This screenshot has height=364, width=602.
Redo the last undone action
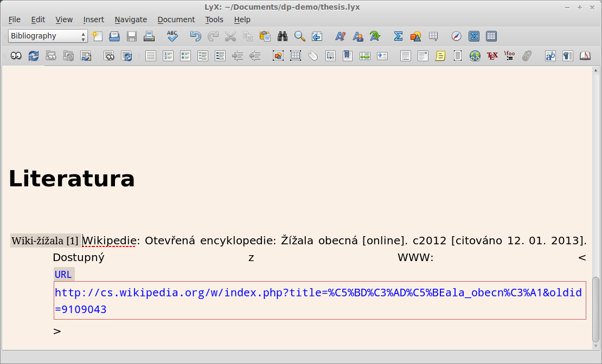click(x=213, y=36)
